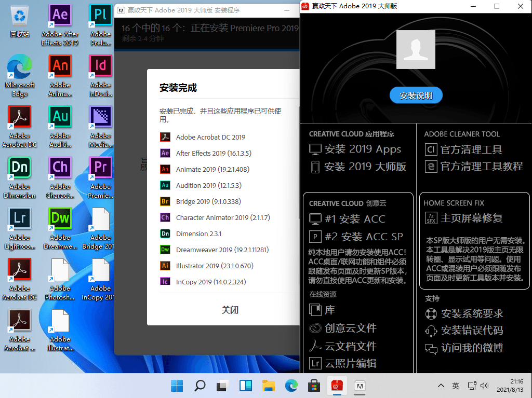Open the Recycle Bin on desktop
Screen dimensions: 532x398
pyautogui.click(x=20, y=21)
